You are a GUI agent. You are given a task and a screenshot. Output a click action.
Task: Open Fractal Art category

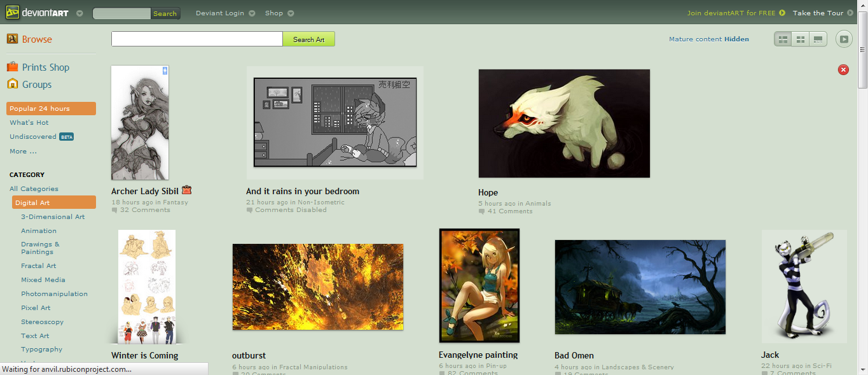pos(38,266)
